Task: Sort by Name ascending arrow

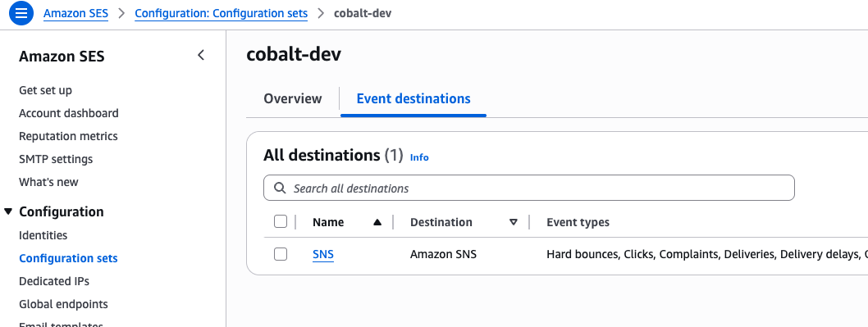Action: tap(377, 222)
